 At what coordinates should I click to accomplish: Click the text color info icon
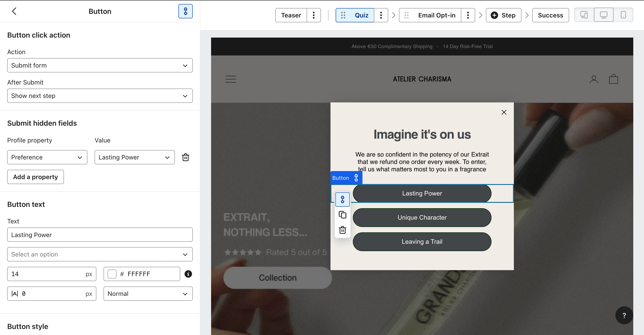pos(188,274)
